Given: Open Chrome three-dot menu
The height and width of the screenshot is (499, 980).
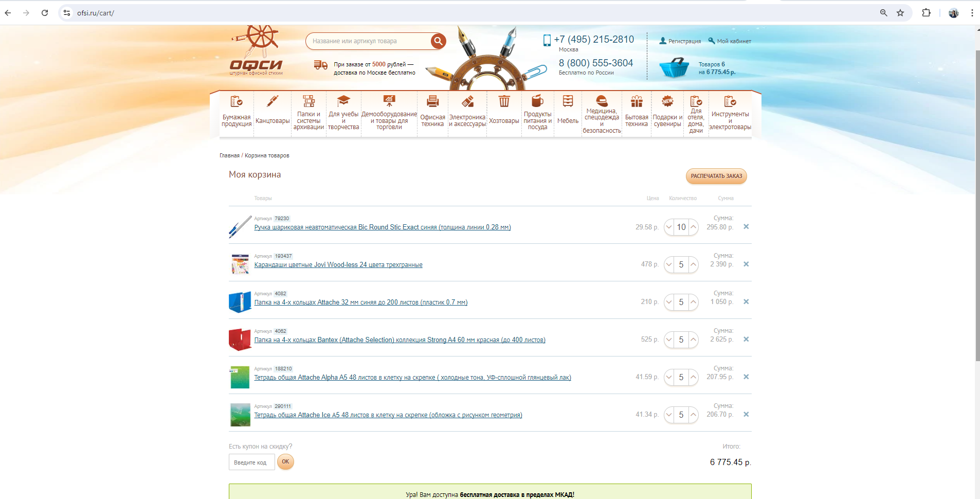Looking at the screenshot, I should 972,13.
